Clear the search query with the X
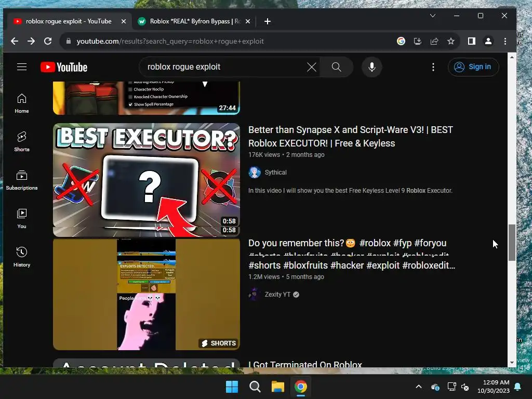The width and height of the screenshot is (532, 399). [312, 67]
